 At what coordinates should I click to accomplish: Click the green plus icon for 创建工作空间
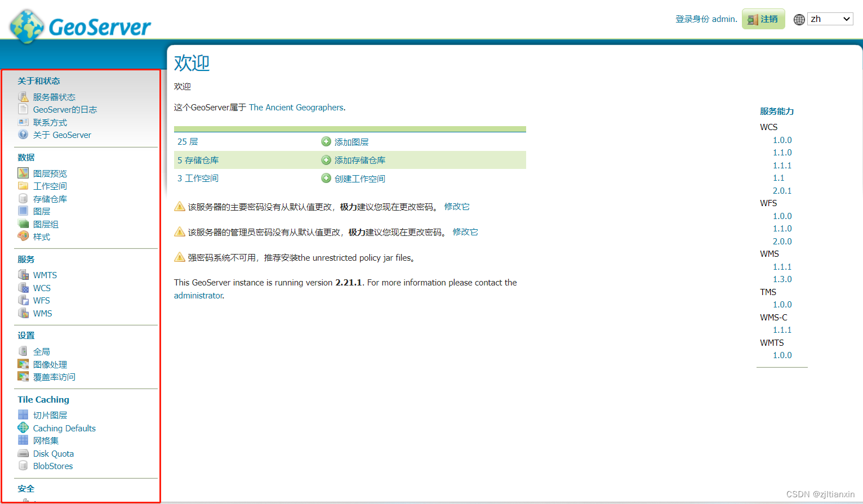click(x=326, y=178)
